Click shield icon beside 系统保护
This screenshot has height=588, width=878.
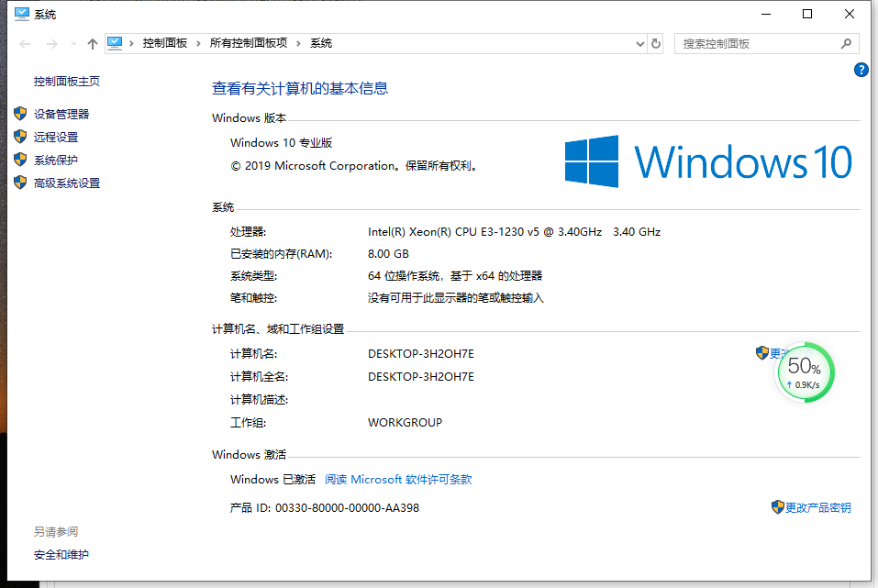click(20, 160)
